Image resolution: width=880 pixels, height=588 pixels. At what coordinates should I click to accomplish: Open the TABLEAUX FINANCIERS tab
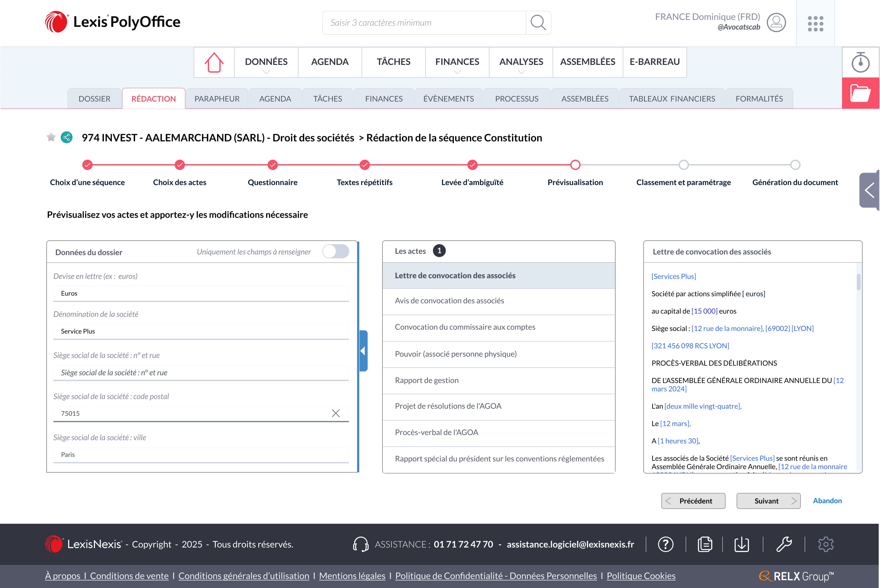click(672, 99)
